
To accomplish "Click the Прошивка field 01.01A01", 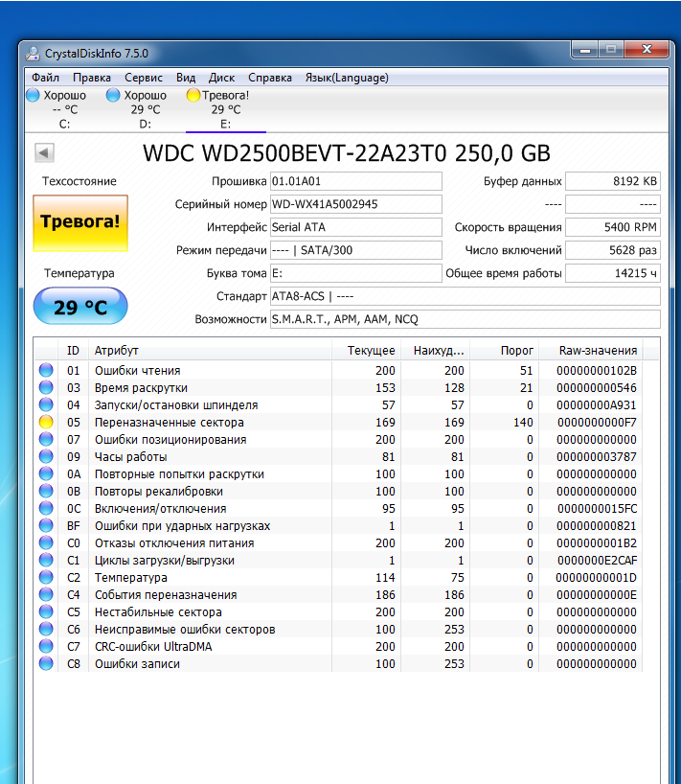I will pos(356,181).
